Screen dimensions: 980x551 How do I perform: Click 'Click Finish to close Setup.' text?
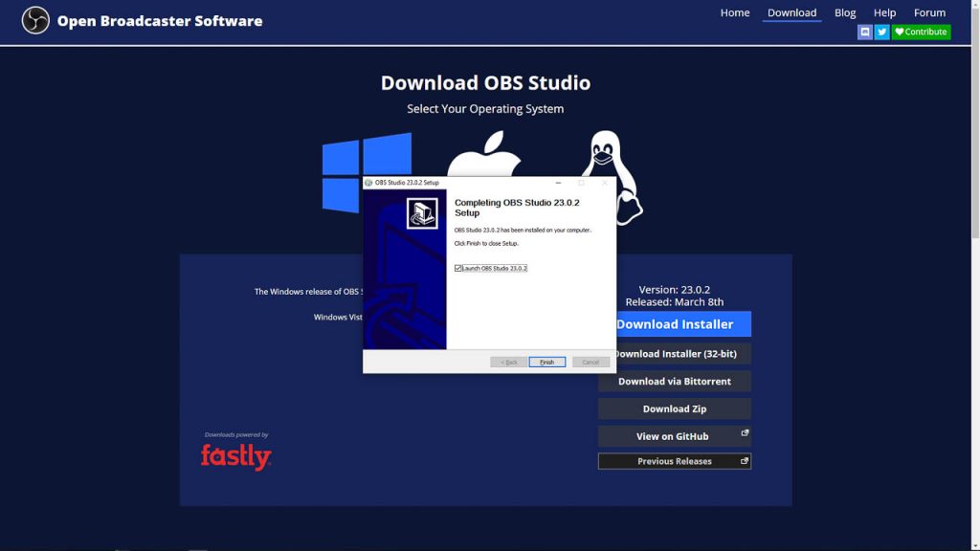click(x=486, y=243)
